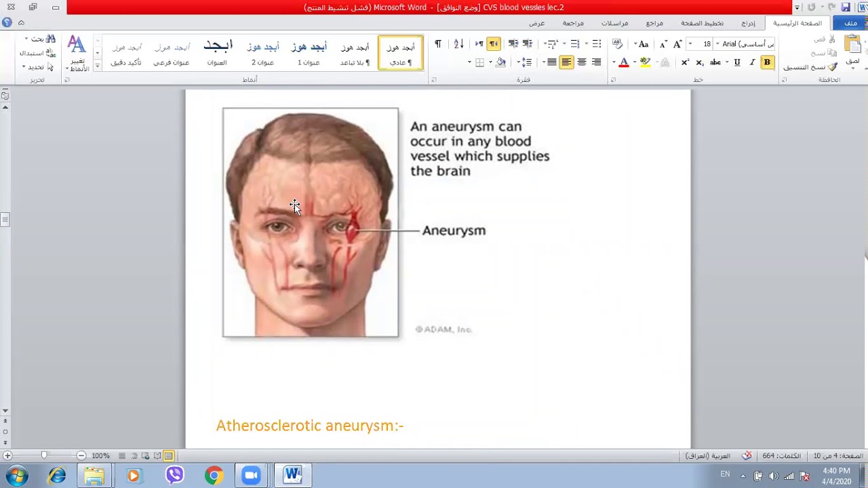This screenshot has width=868, height=488.
Task: Open the Borders dropdown arrow
Action: click(x=470, y=62)
